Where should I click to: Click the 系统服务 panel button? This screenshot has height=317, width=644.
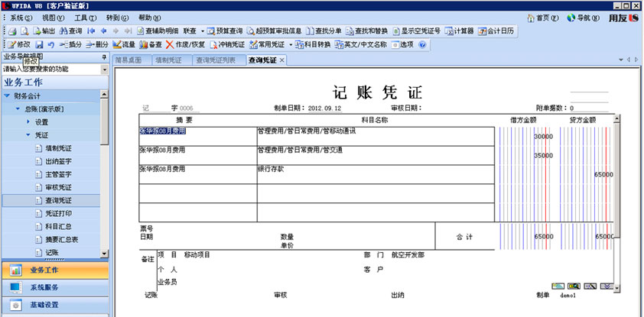[54, 287]
